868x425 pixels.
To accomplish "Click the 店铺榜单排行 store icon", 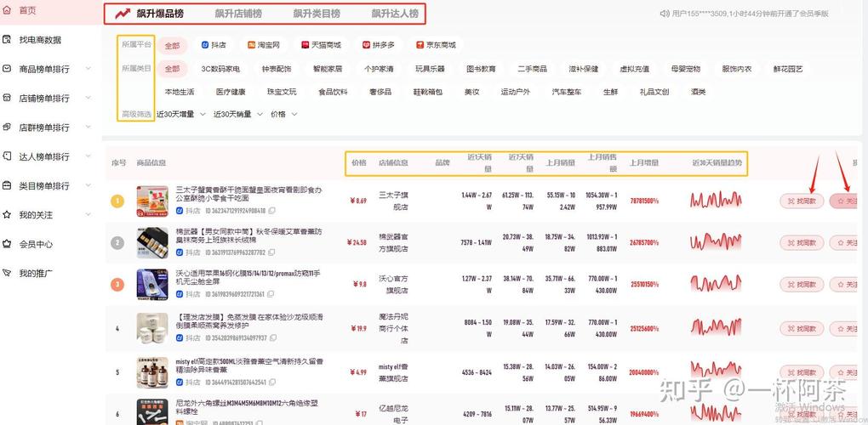I will [7, 98].
